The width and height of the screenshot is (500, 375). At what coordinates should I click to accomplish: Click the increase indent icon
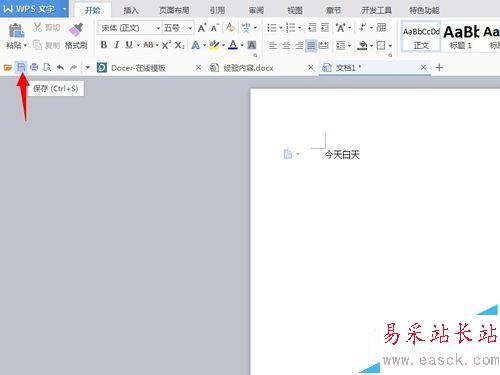point(325,28)
